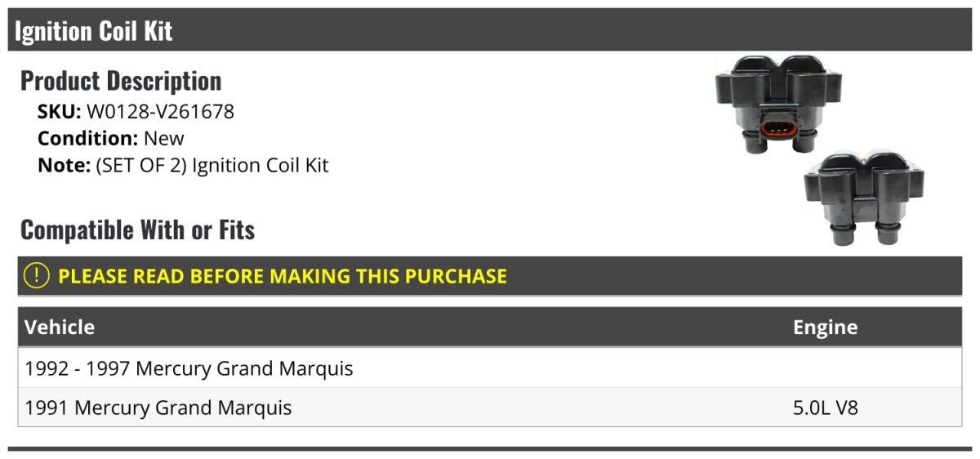Image resolution: width=980 pixels, height=459 pixels.
Task: Click the SKU label
Action: point(60,111)
